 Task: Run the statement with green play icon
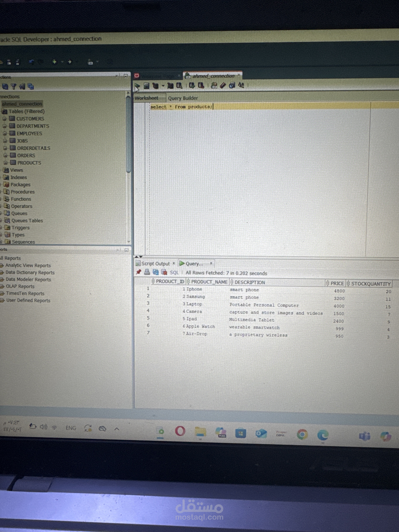(x=137, y=86)
